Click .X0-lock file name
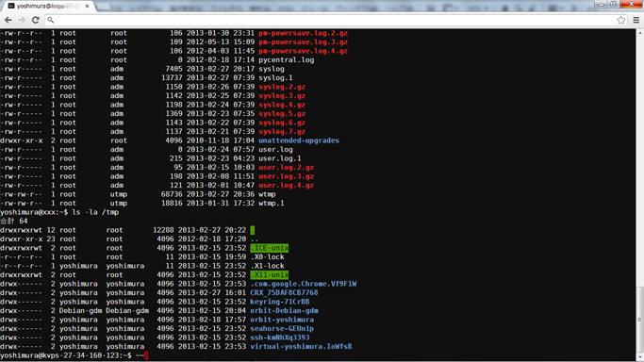 pyautogui.click(x=268, y=257)
